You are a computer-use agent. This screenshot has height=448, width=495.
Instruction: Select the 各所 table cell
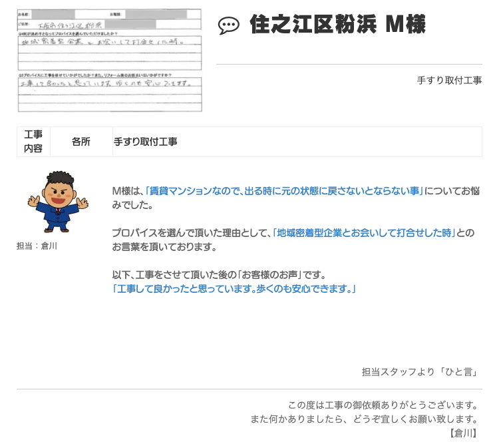point(81,142)
